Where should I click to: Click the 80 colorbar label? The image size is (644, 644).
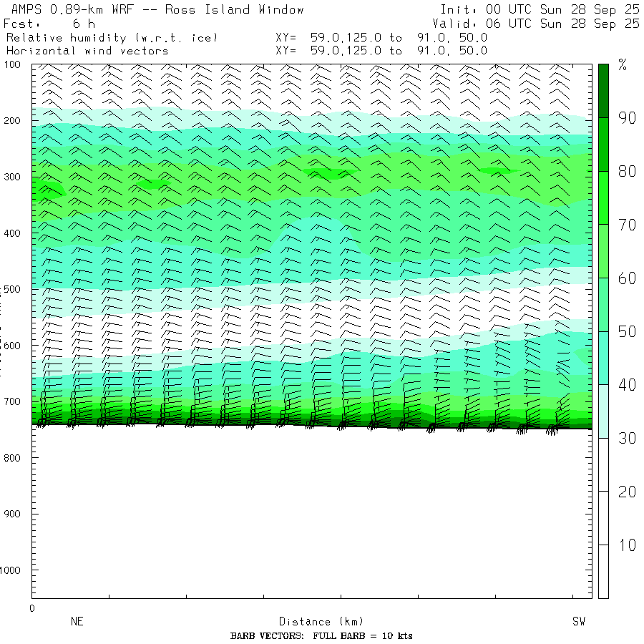point(627,172)
